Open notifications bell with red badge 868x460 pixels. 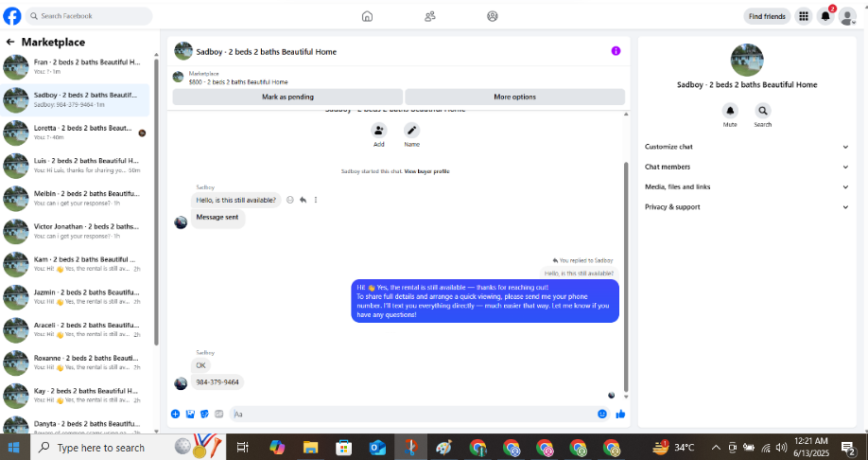[x=825, y=16]
